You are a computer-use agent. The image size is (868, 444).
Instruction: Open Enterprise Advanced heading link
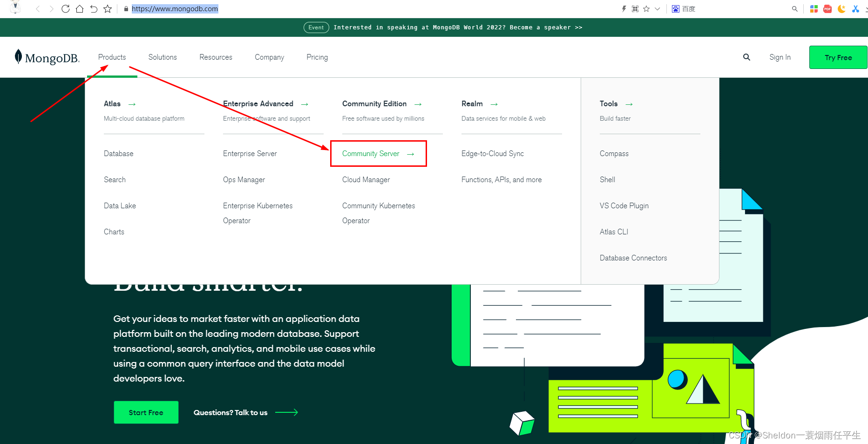258,104
